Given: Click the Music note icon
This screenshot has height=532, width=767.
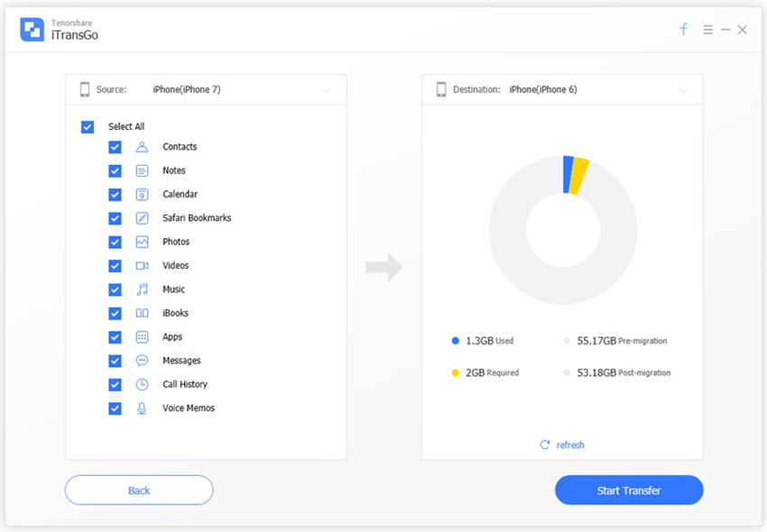Looking at the screenshot, I should [142, 289].
